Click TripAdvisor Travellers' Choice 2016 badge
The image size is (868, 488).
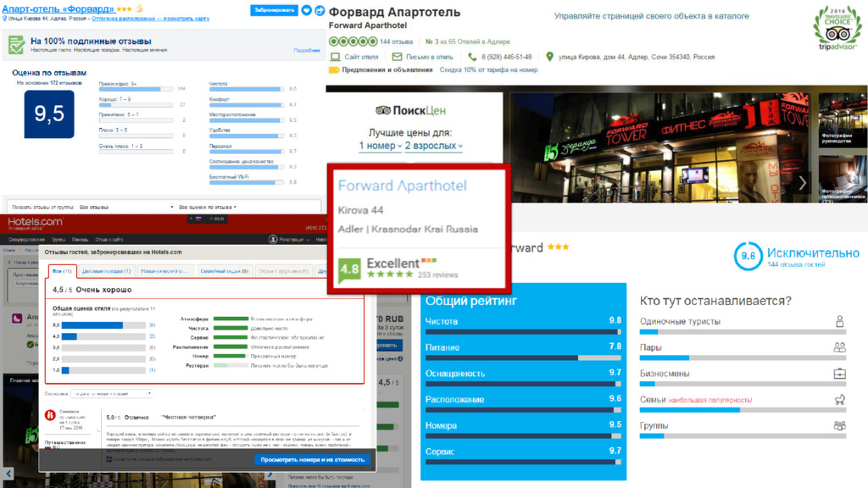click(837, 28)
